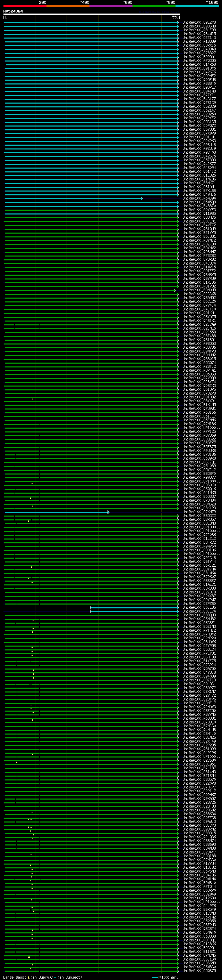Select the UniRef100_Q3B0I5 label
Screen dimensions: 222x980
[199, 359]
